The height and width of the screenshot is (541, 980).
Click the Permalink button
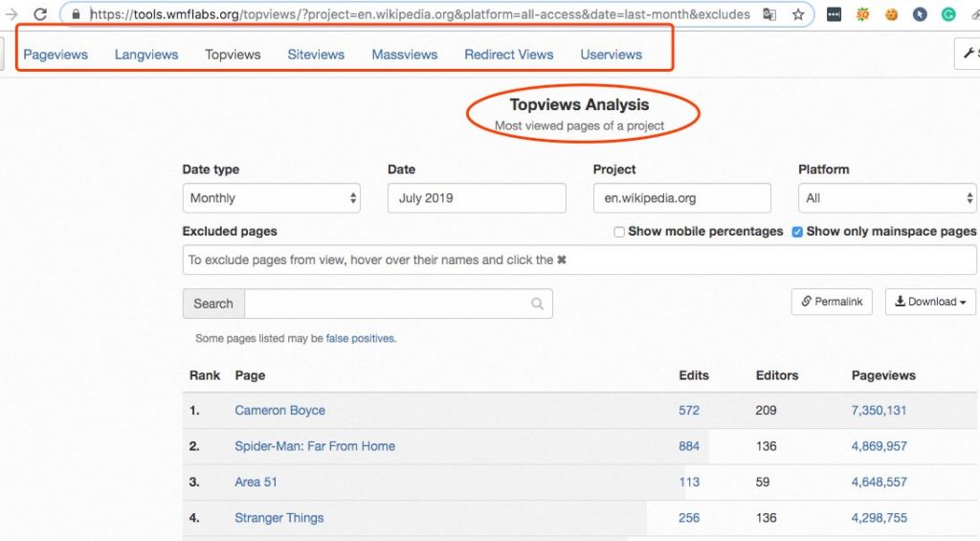pos(832,302)
